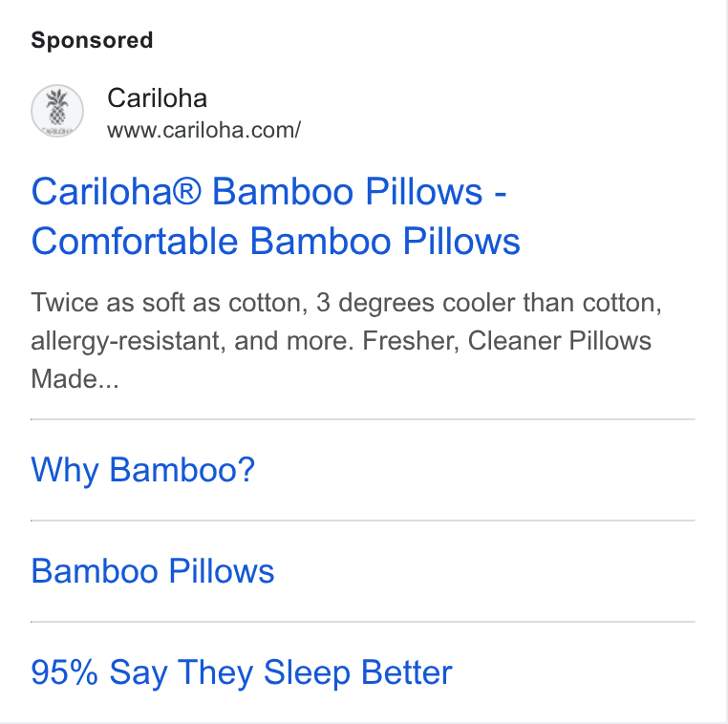Click the Cariloha advertiser name

(x=157, y=98)
